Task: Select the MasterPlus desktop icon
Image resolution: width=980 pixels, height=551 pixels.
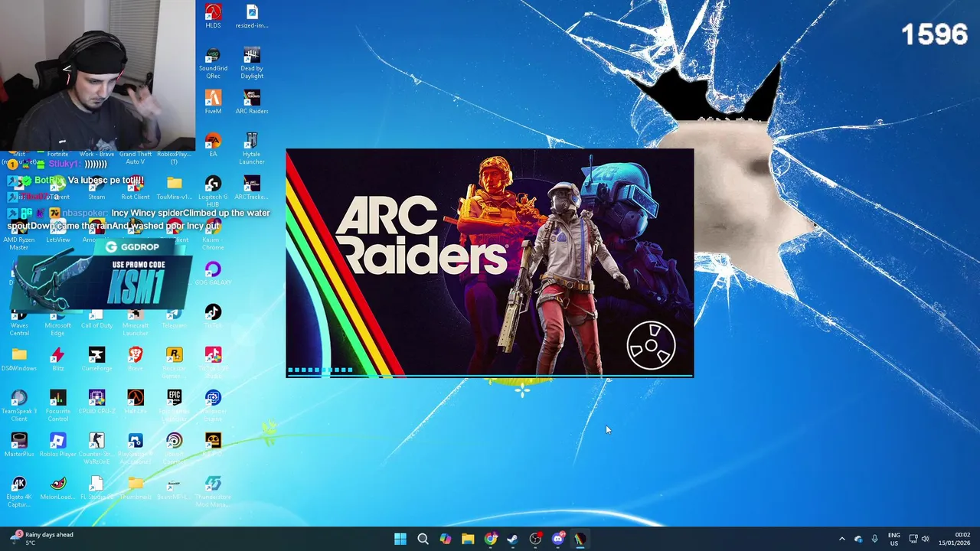Action: (19, 445)
